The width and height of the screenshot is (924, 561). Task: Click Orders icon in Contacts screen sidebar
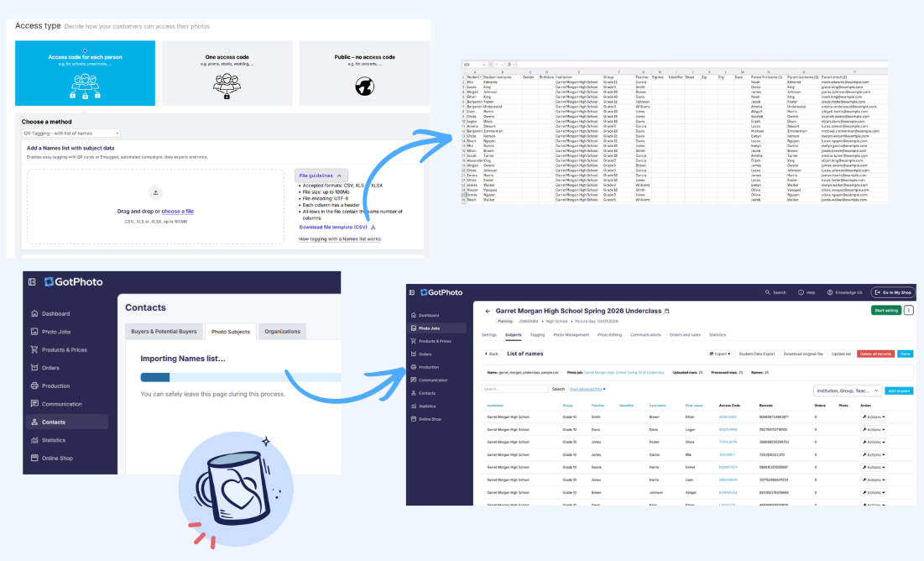point(34,368)
